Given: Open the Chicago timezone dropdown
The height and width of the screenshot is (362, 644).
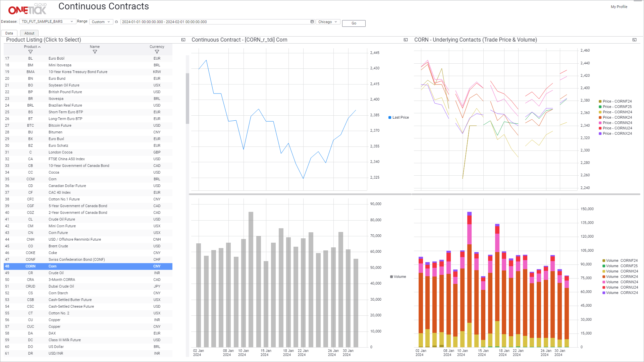Looking at the screenshot, I should coord(327,22).
